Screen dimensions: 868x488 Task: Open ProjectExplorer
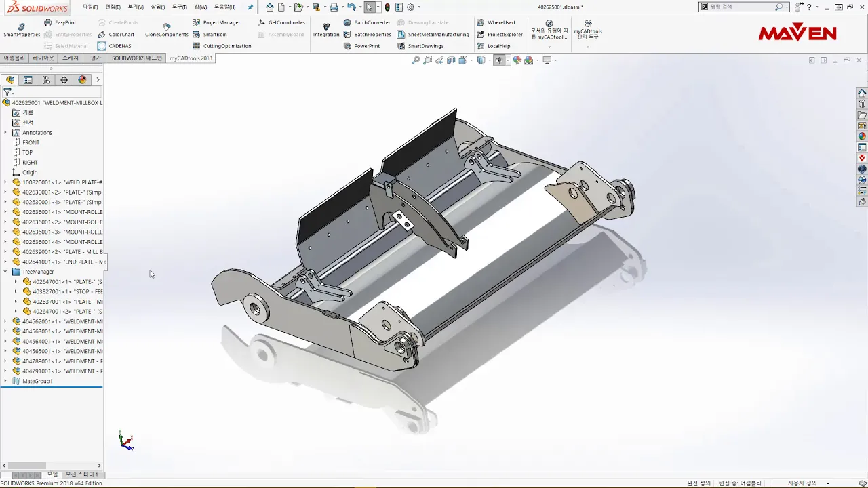(500, 34)
